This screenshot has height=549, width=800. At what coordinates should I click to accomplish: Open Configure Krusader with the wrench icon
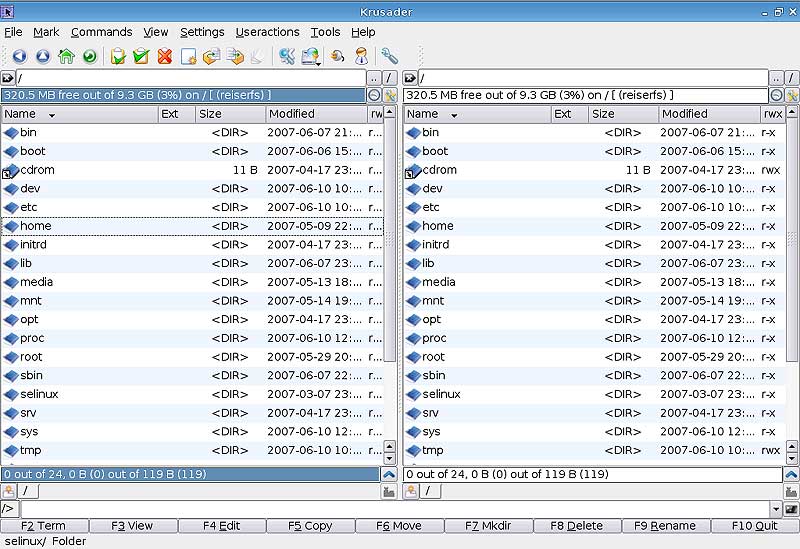[x=389, y=56]
